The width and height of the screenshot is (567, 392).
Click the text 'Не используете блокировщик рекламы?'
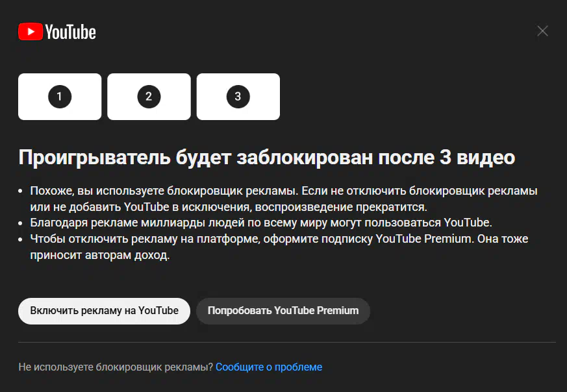116,367
